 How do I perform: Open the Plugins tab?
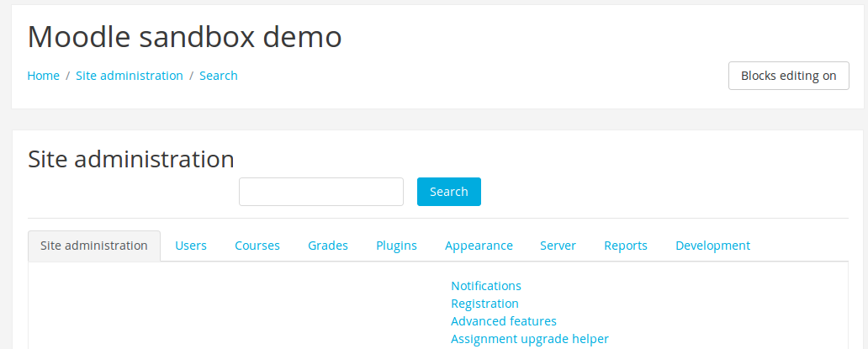point(396,246)
